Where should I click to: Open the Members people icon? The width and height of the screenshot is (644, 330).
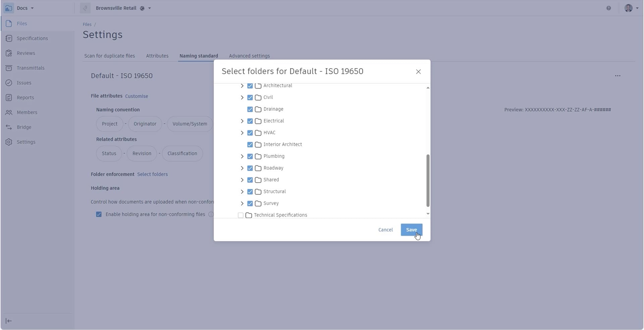[x=9, y=112]
